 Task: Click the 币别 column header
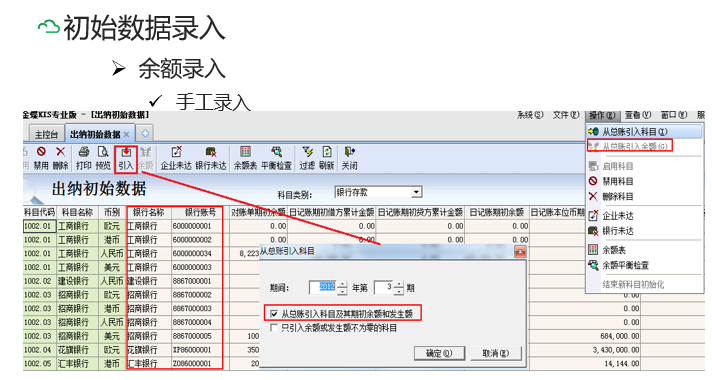pos(112,212)
